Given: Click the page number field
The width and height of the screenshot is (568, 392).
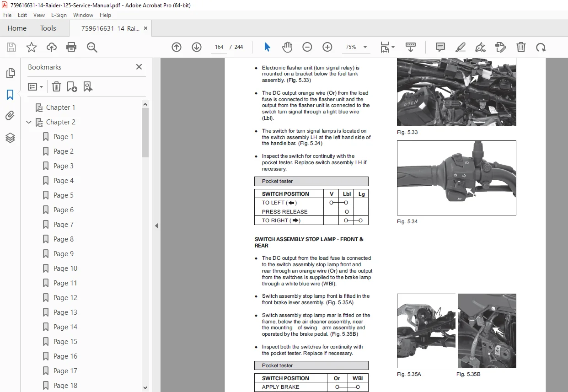Looking at the screenshot, I should tap(219, 47).
